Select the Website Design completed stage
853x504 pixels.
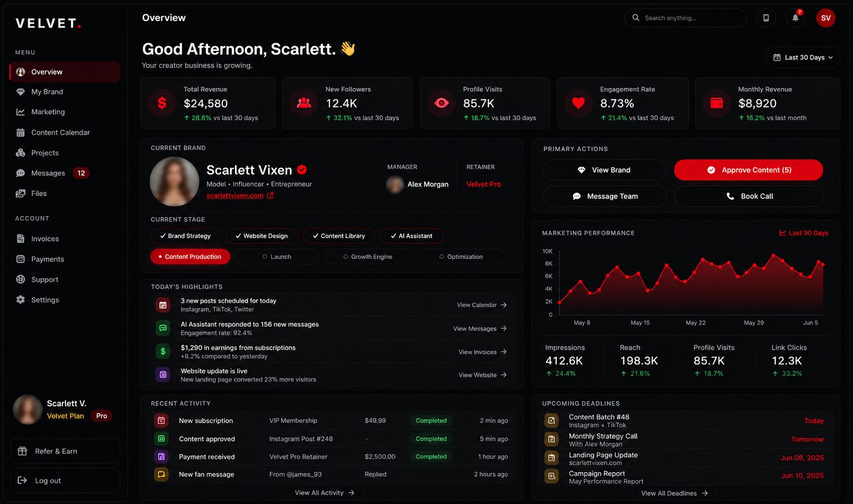click(261, 236)
